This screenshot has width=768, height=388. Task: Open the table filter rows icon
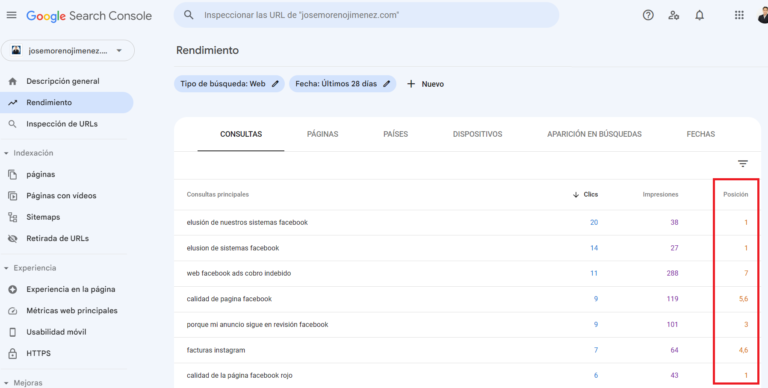pos(743,164)
